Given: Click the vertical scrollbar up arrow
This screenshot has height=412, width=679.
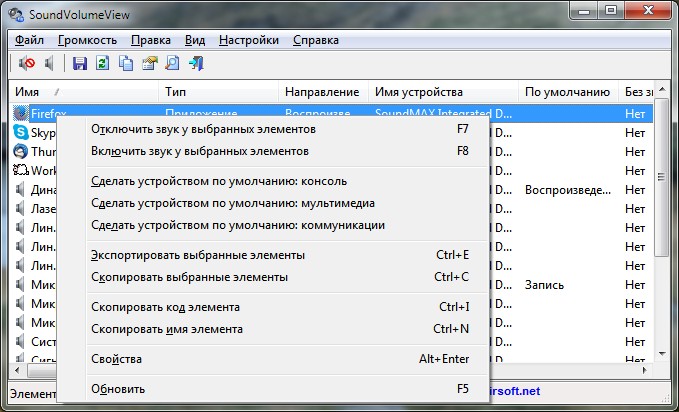Looking at the screenshot, I should pos(662,89).
